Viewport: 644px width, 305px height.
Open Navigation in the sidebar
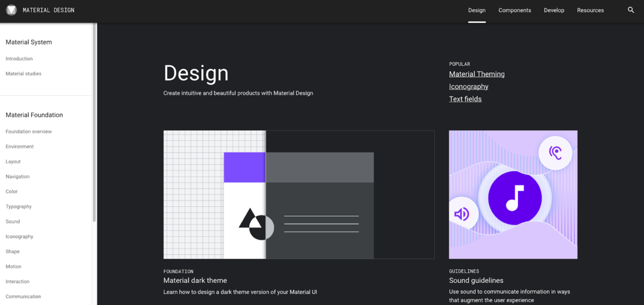(x=18, y=176)
